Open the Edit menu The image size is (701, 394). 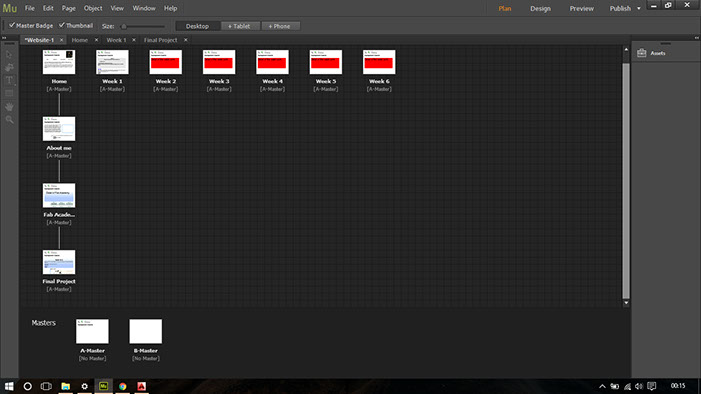tap(48, 8)
